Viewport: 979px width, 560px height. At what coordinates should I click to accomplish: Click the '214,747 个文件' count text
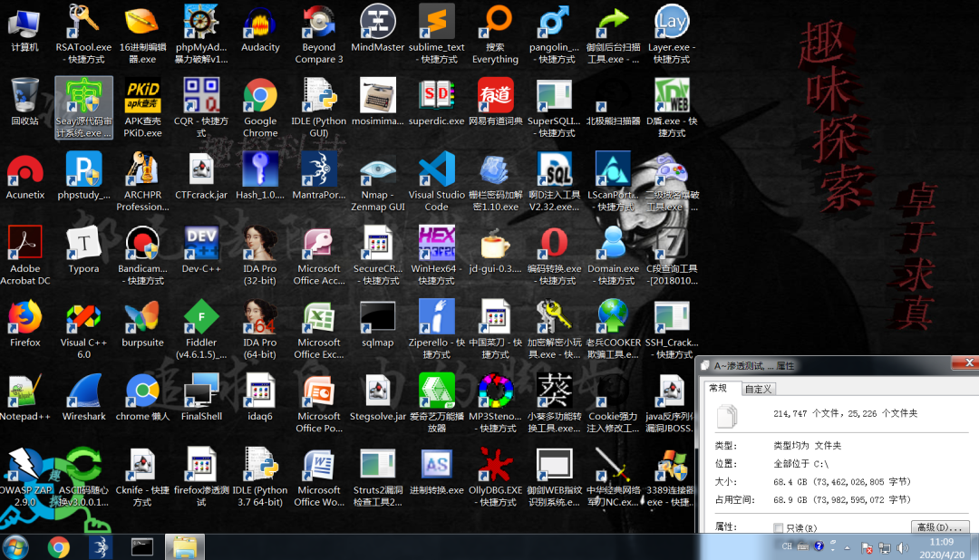807,413
